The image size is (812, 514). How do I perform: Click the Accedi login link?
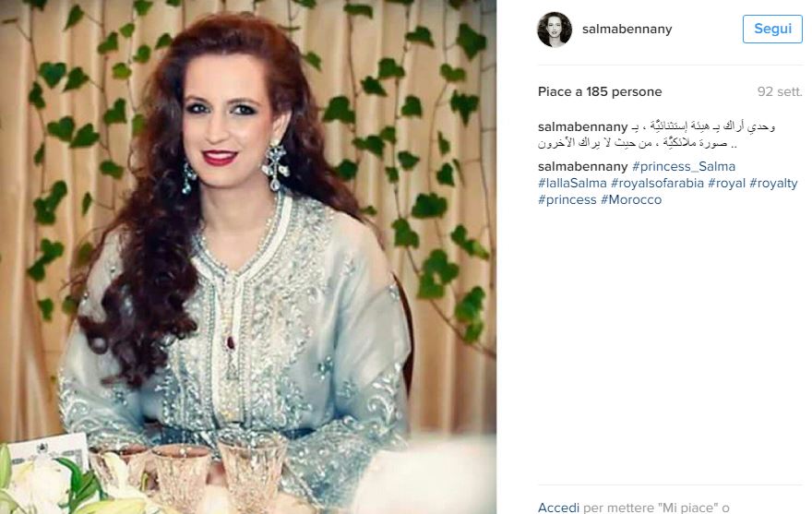[558, 508]
